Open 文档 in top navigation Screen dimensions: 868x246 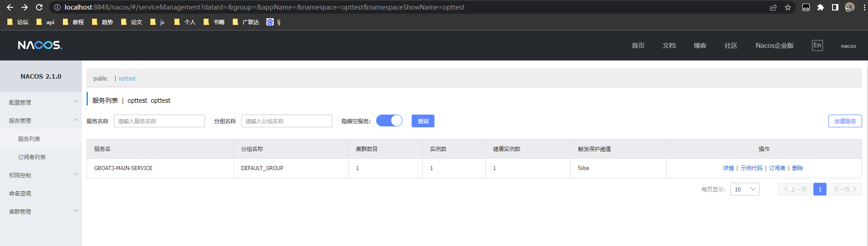(x=669, y=45)
